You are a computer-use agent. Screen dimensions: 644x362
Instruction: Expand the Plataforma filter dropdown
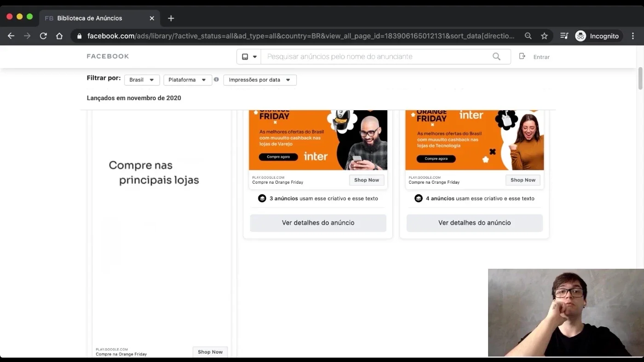[x=188, y=80]
